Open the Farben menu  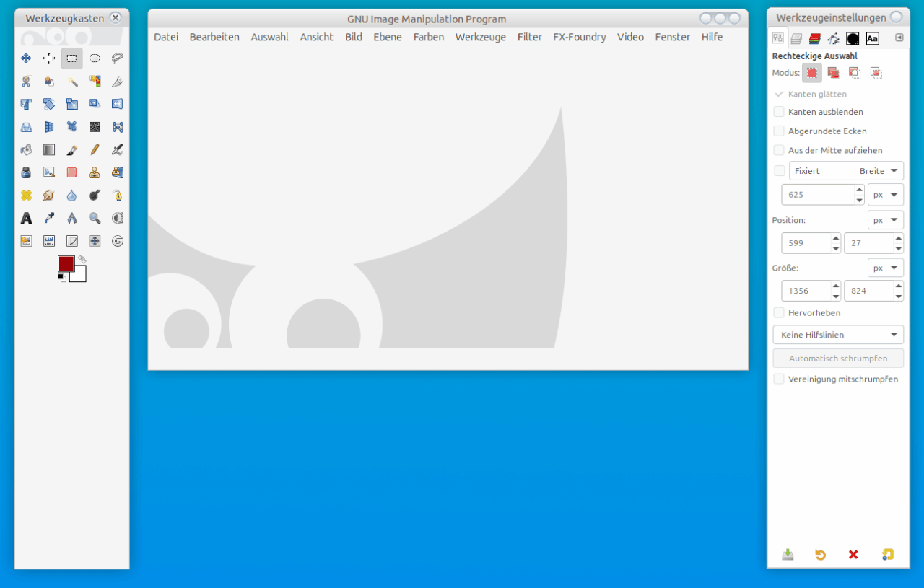429,37
